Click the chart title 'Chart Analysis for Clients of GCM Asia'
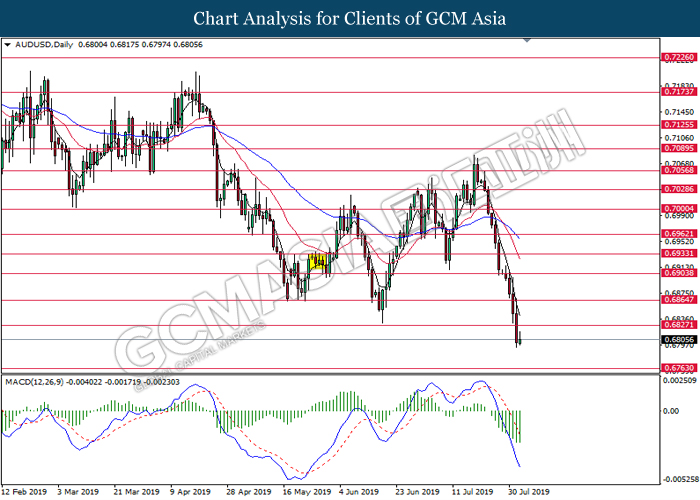The height and width of the screenshot is (500, 700). (349, 18)
